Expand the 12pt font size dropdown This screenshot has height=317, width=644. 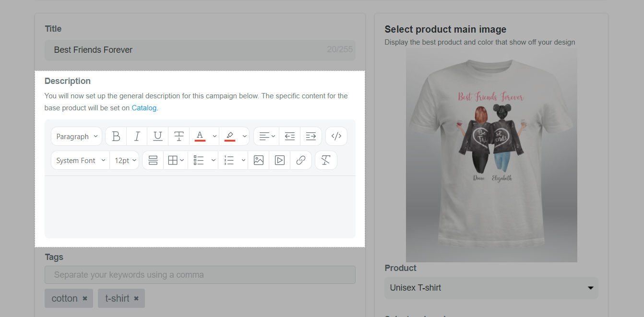(x=125, y=161)
